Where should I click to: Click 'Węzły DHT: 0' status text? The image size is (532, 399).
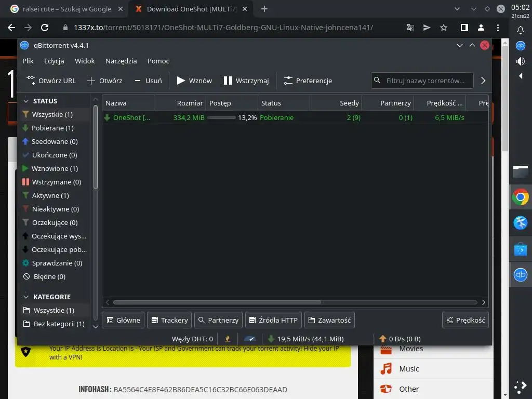[x=192, y=339]
